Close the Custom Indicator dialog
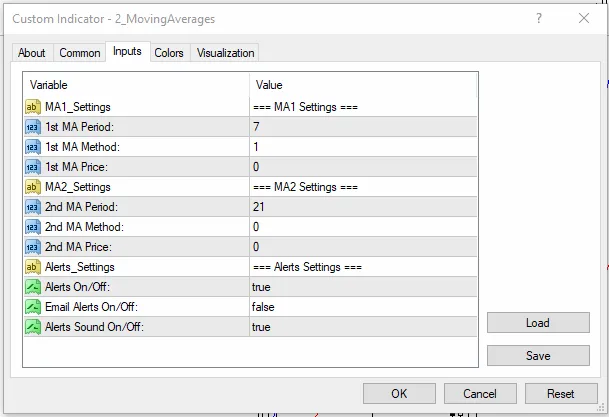 click(584, 18)
